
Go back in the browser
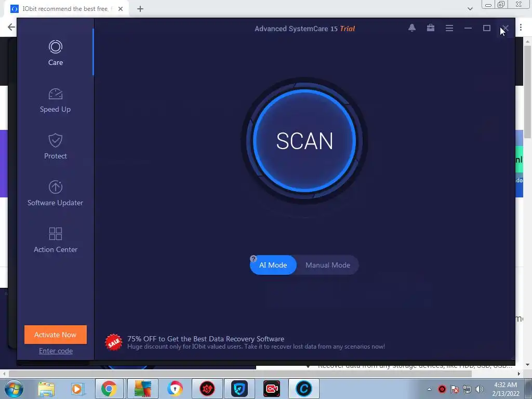click(11, 27)
